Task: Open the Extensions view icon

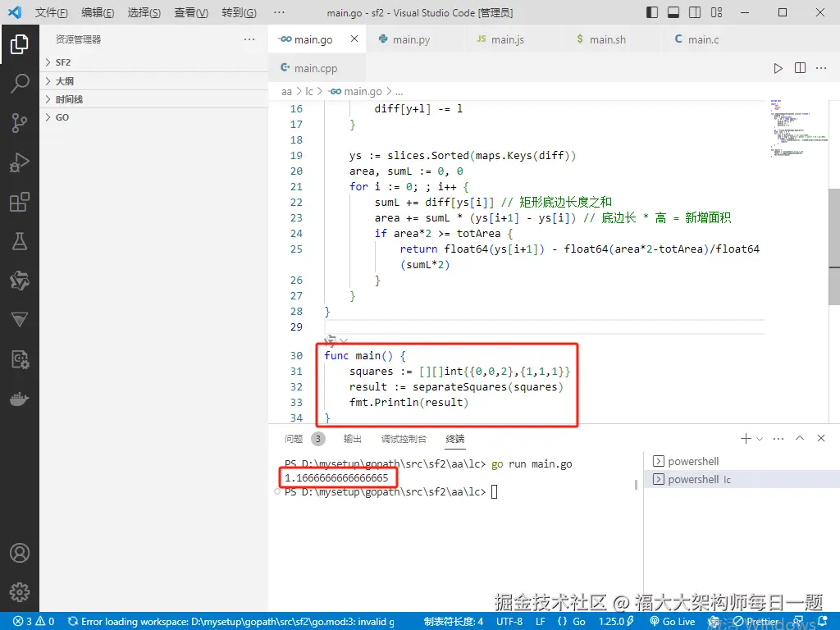Action: coord(20,202)
